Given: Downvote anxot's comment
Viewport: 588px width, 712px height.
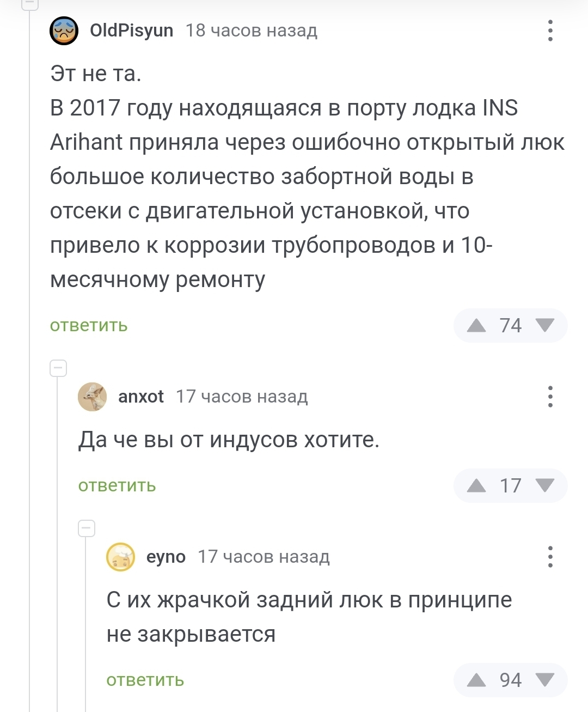Looking at the screenshot, I should tap(544, 485).
